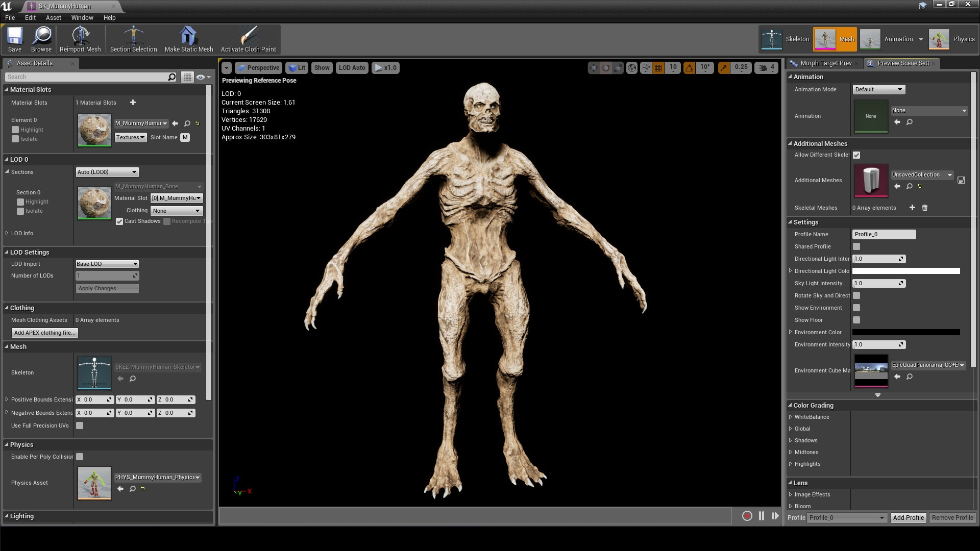
Task: Switch to Physics editor mode
Action: (x=952, y=39)
